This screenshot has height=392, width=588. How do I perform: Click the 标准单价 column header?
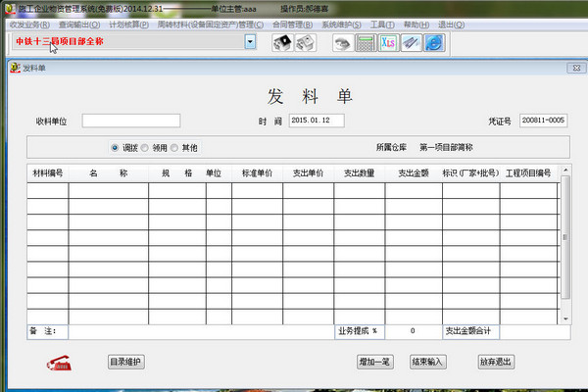(257, 173)
